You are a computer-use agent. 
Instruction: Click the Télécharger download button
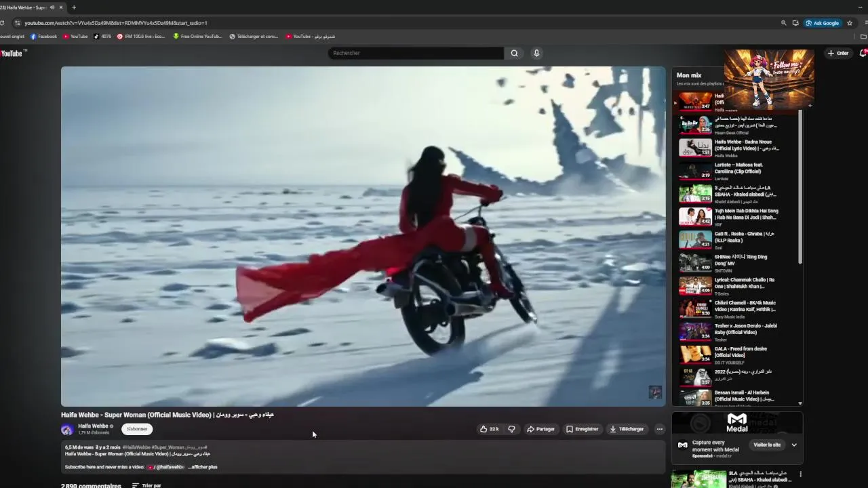point(627,429)
